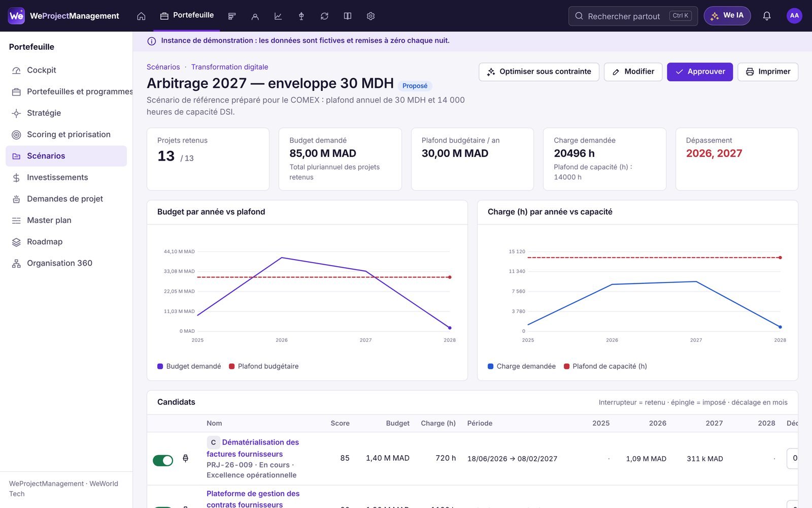Open the line chart analytics icon
Viewport: 812px width, 508px height.
(x=278, y=16)
